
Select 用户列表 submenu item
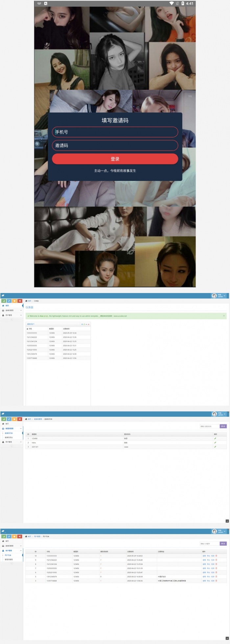click(x=11, y=555)
